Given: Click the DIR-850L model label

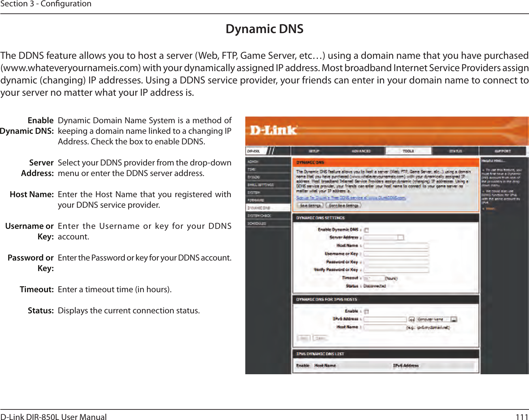Looking at the screenshot, I should pyautogui.click(x=254, y=151).
